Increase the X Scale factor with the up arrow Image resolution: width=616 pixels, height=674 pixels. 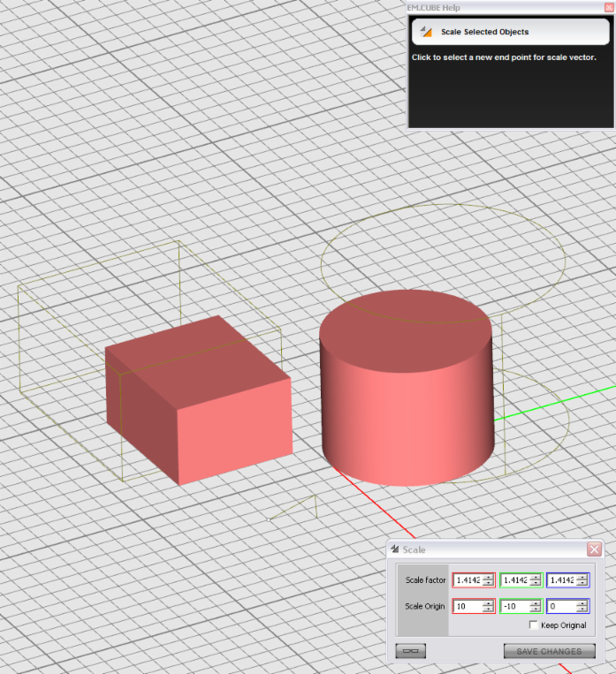488,577
